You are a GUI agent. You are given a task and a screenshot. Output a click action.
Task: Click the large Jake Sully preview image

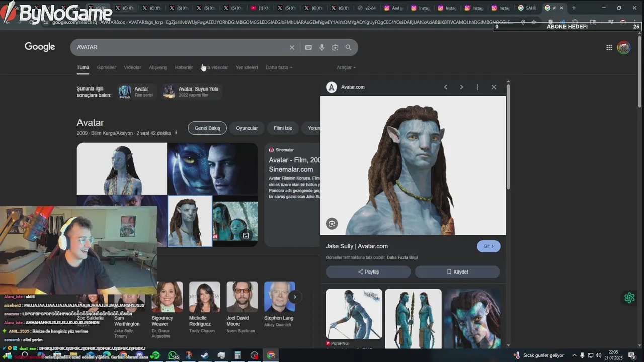tap(413, 165)
